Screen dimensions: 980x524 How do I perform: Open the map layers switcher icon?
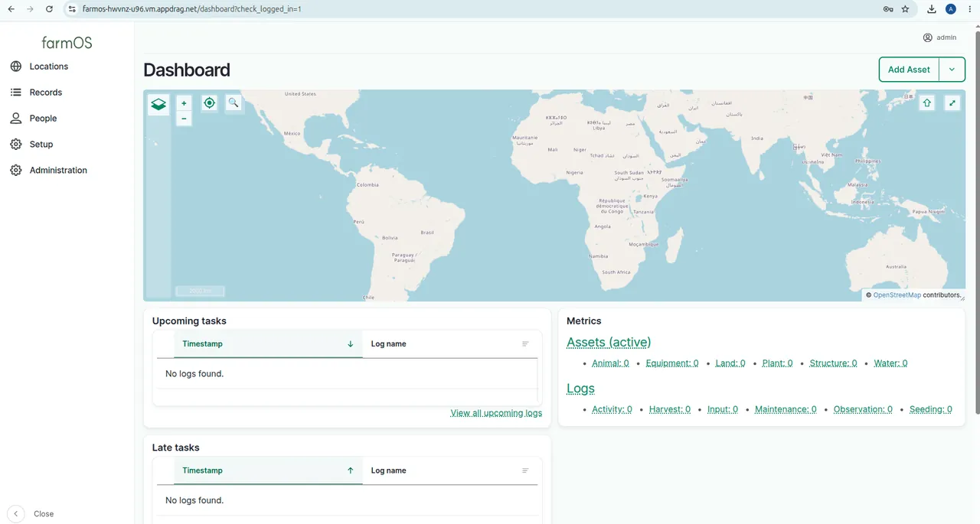coord(158,105)
